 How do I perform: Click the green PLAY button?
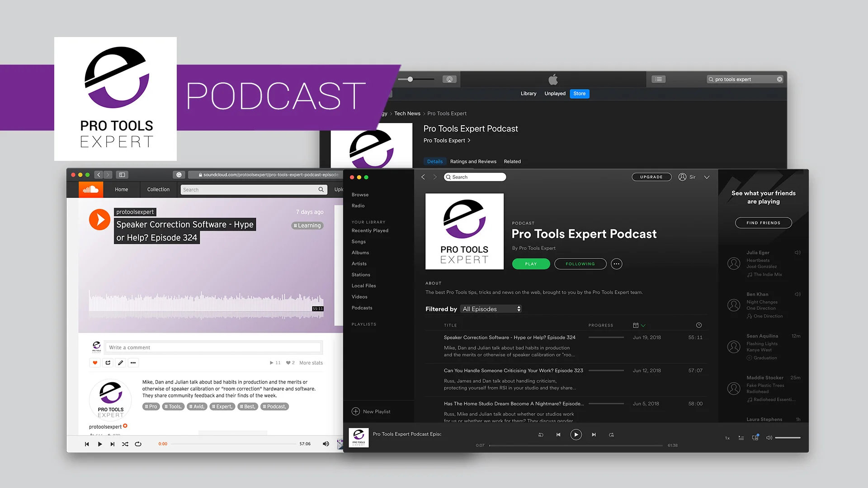pyautogui.click(x=531, y=264)
